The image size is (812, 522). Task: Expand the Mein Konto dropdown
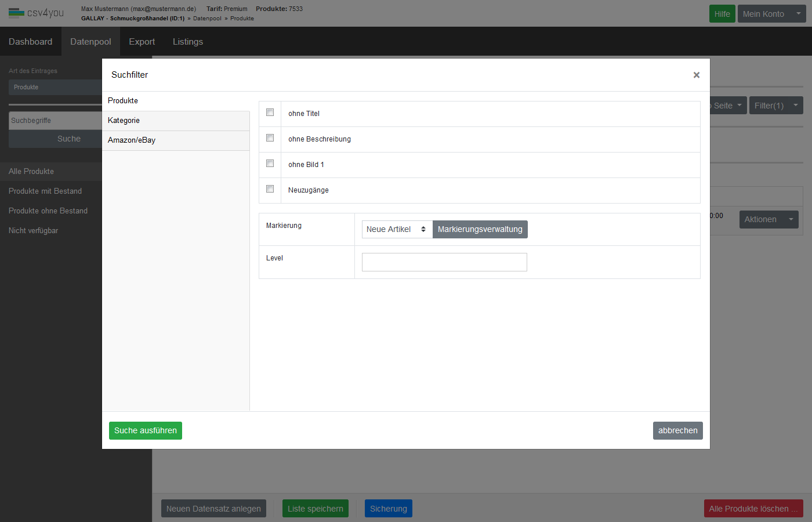(798, 14)
